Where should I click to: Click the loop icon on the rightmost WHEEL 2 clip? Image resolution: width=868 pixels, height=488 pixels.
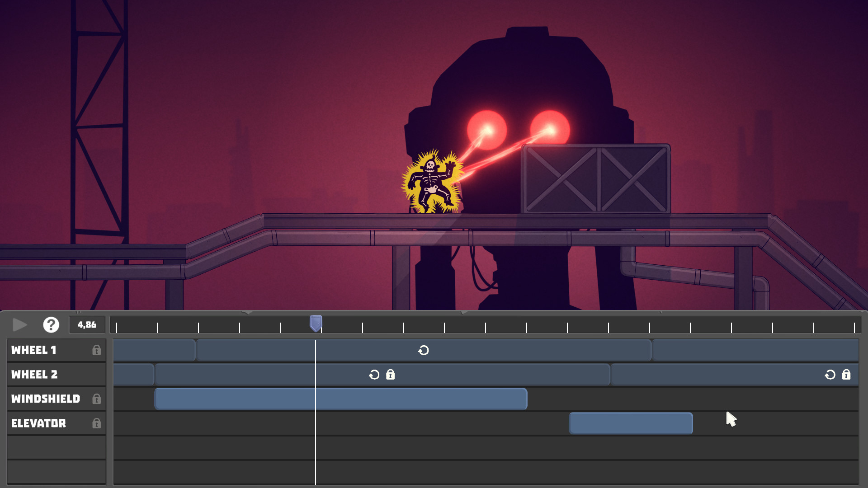click(830, 374)
